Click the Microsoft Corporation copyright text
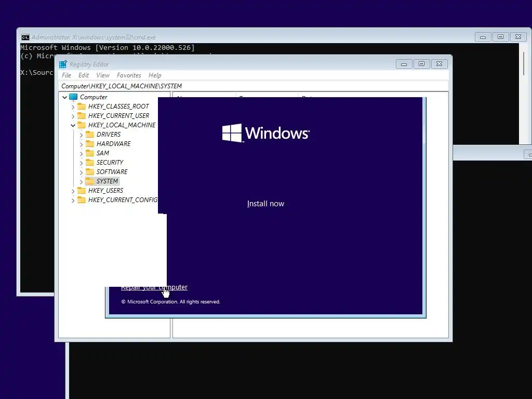 pos(170,302)
